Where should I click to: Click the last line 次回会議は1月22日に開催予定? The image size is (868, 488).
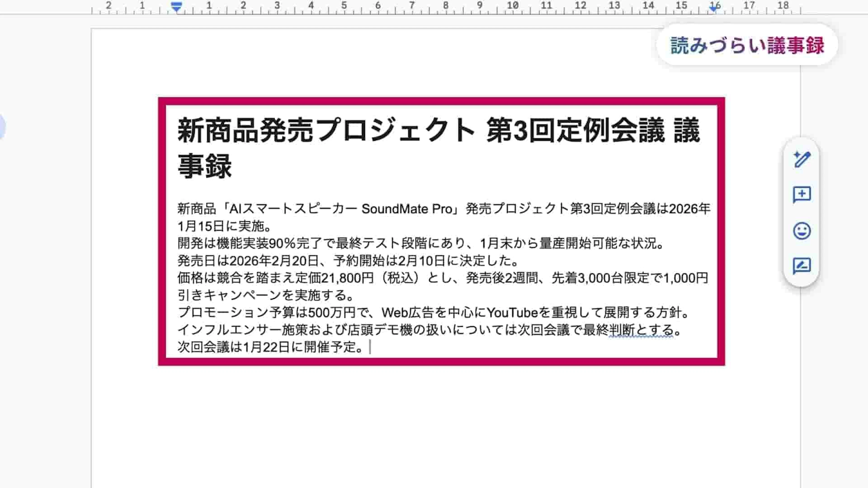click(270, 347)
